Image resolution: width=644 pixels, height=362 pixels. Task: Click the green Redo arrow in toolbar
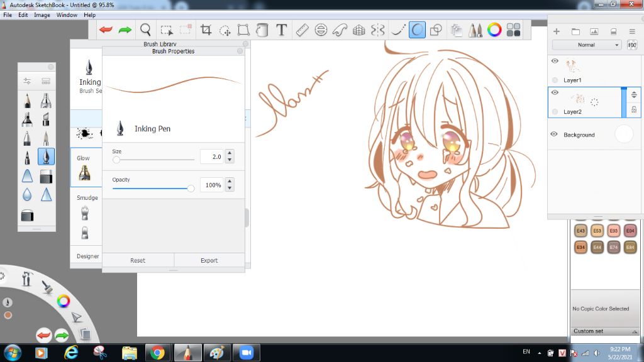coord(125,30)
